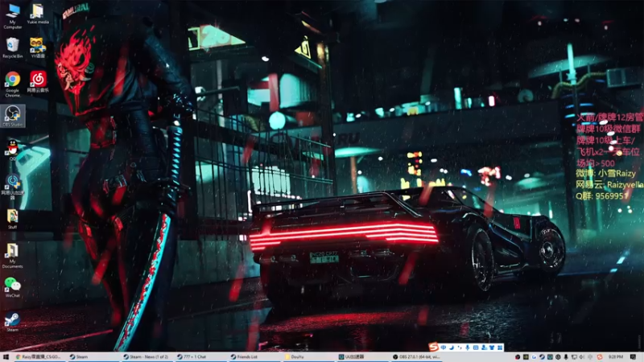Click the user account icon on Sogou bar
The height and width of the screenshot is (362, 644).
(484, 348)
